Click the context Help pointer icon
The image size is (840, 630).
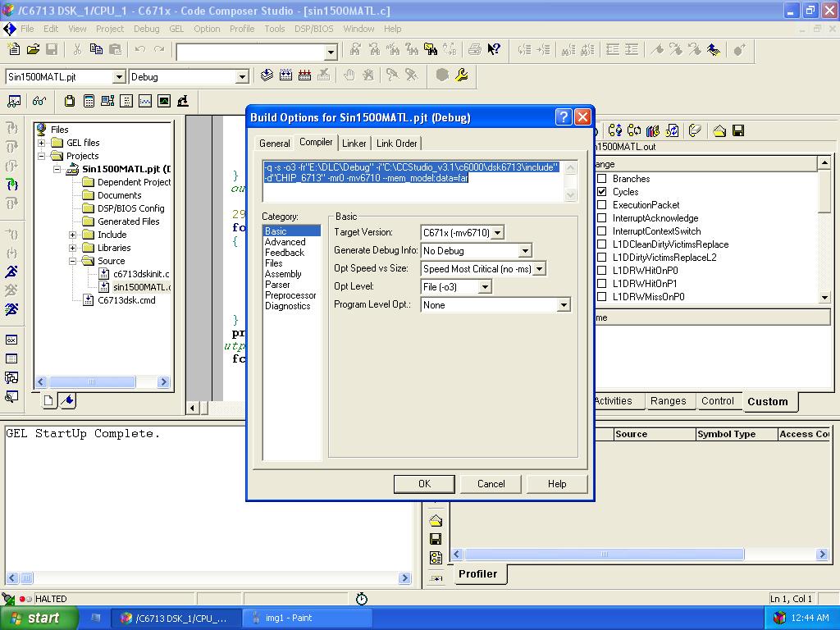click(494, 50)
